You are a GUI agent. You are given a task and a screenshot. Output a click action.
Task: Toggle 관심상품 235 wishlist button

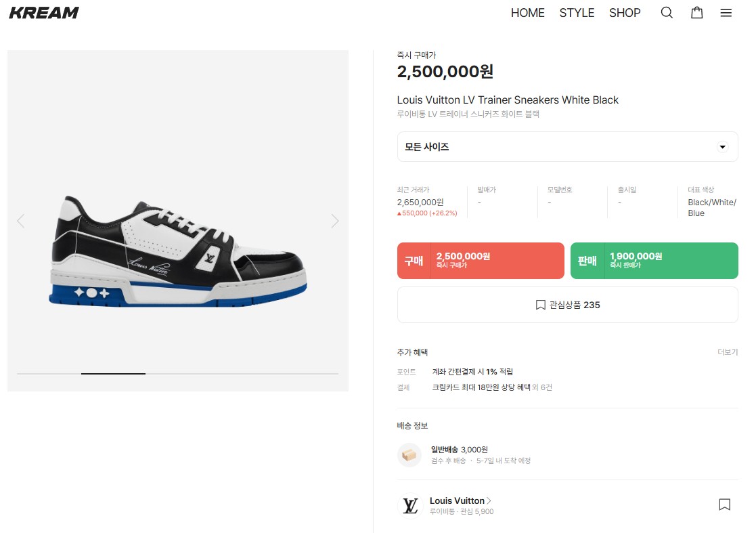coord(567,305)
